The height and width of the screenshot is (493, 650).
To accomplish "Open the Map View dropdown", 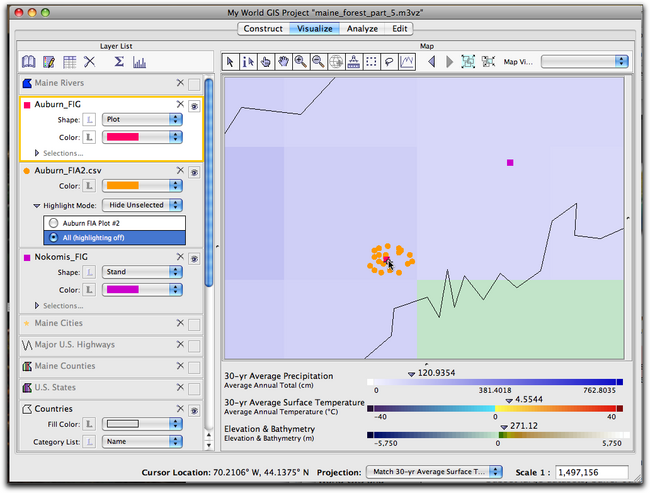I will pyautogui.click(x=585, y=62).
